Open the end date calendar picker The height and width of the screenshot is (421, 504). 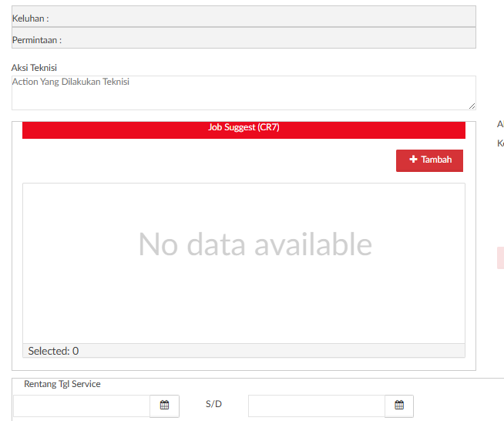398,406
